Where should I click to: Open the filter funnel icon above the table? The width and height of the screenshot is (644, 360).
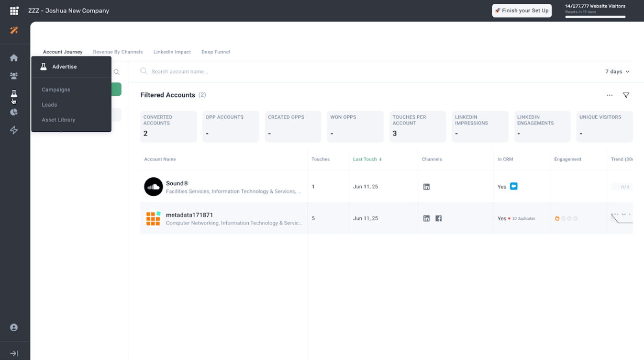click(626, 95)
